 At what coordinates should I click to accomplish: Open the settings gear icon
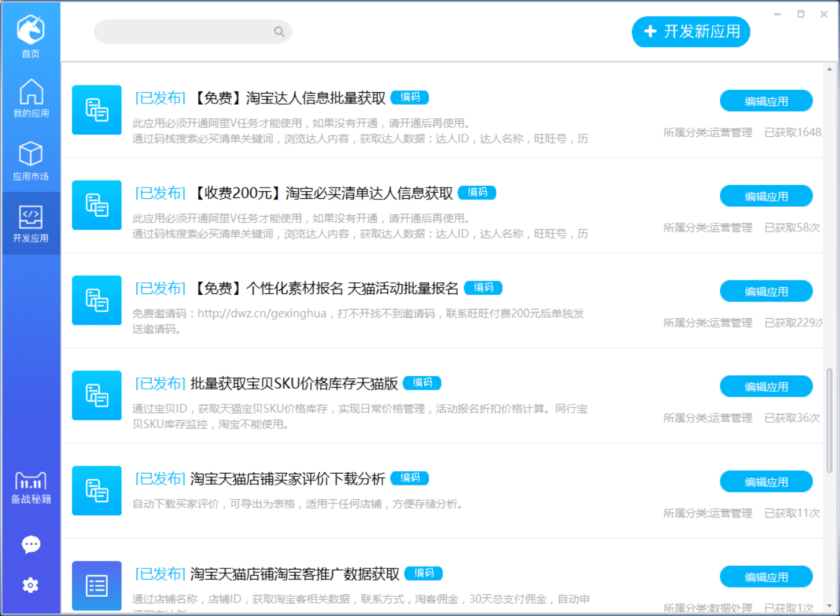pos(30,585)
